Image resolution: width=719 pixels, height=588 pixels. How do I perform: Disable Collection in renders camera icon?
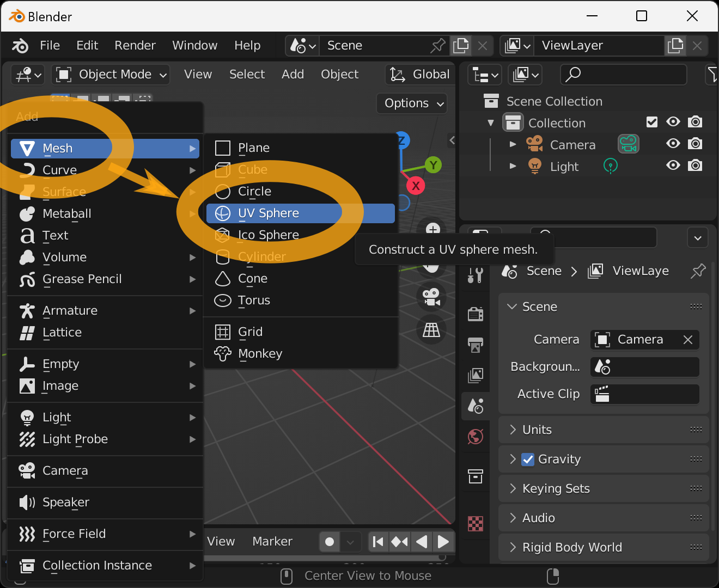pyautogui.click(x=695, y=122)
